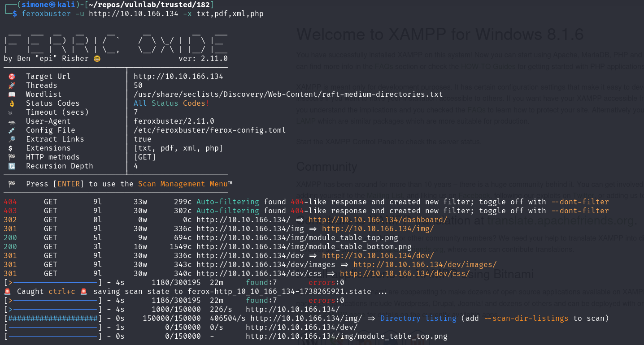
Task: Click the syringe icon beside Config File
Action: coord(12,130)
